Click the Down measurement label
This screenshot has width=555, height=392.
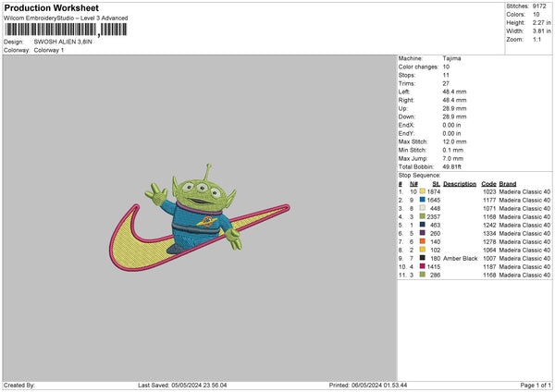coord(406,116)
